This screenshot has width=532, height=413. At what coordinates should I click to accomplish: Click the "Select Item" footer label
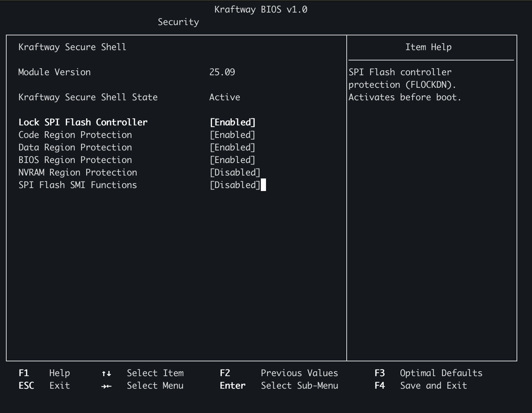click(x=155, y=373)
